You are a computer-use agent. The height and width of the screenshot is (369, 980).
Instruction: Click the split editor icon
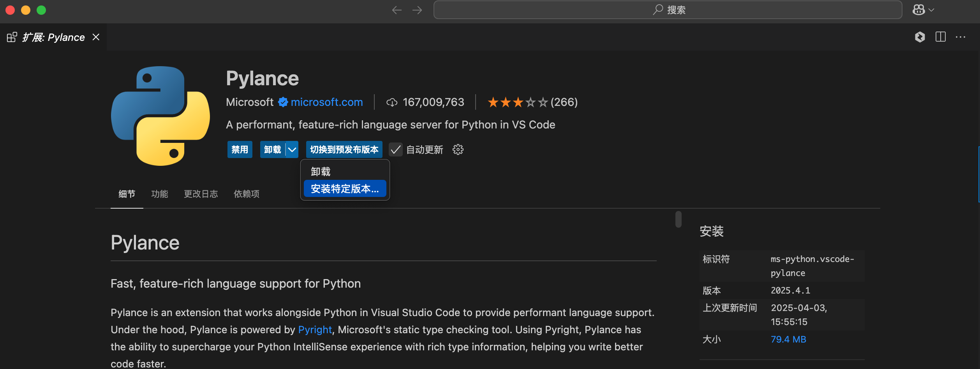[940, 37]
